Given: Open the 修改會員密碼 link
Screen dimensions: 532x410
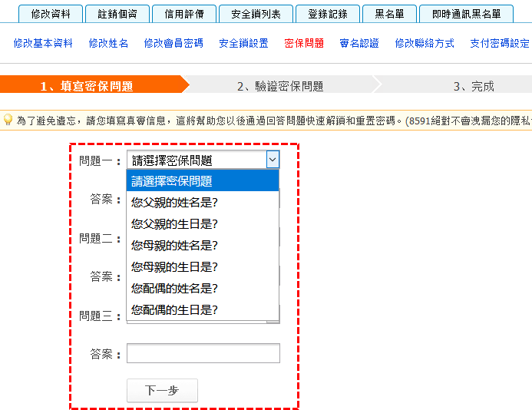Looking at the screenshot, I should pyautogui.click(x=173, y=43).
